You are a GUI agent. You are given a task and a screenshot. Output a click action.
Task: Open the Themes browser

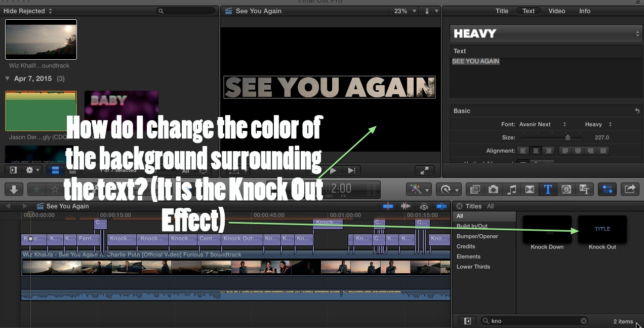click(584, 189)
